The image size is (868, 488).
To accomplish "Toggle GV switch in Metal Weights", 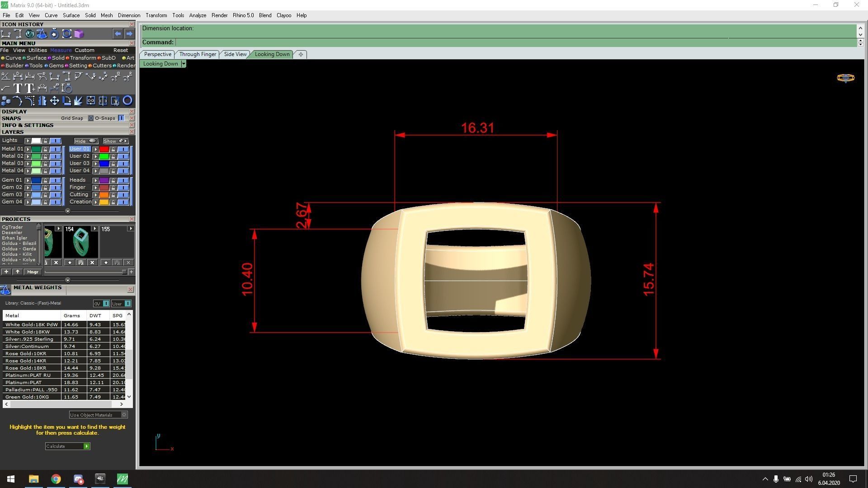I will pos(106,303).
